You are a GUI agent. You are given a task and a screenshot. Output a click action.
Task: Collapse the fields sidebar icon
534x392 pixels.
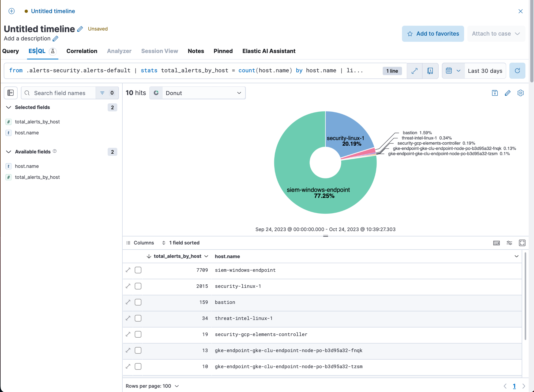click(11, 93)
